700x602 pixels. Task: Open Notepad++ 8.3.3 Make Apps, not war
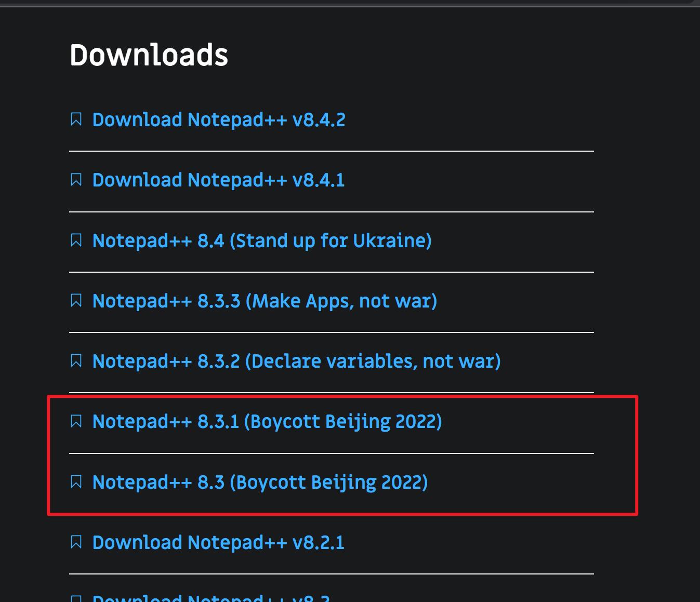(265, 301)
